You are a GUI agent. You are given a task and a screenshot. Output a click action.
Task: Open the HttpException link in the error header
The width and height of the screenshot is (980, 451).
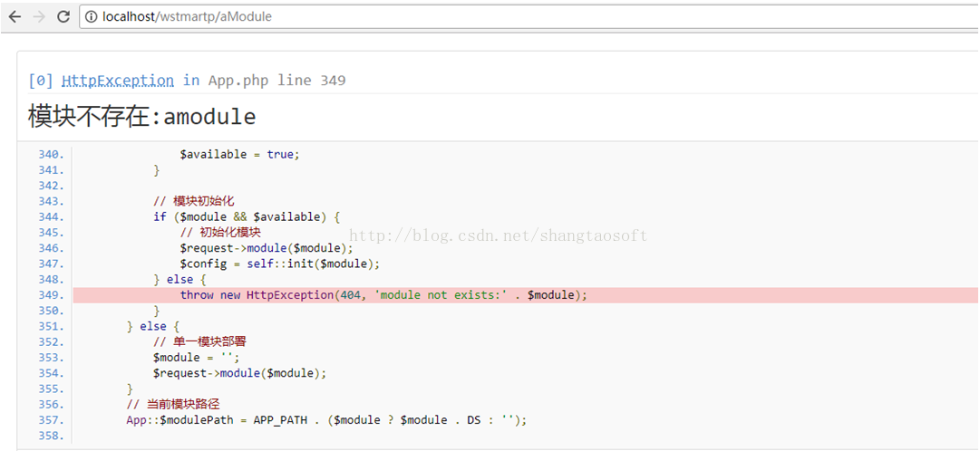pos(118,80)
